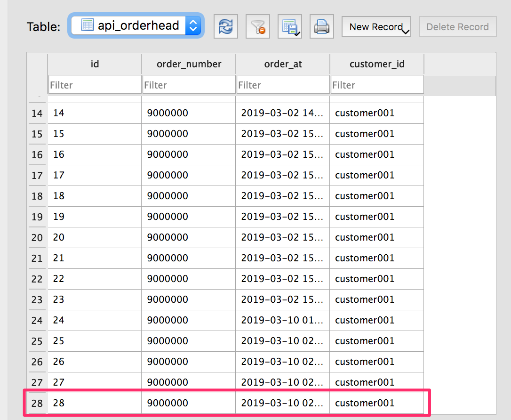The height and width of the screenshot is (420, 511).
Task: Select row 28 via its row header
Action: [37, 404]
